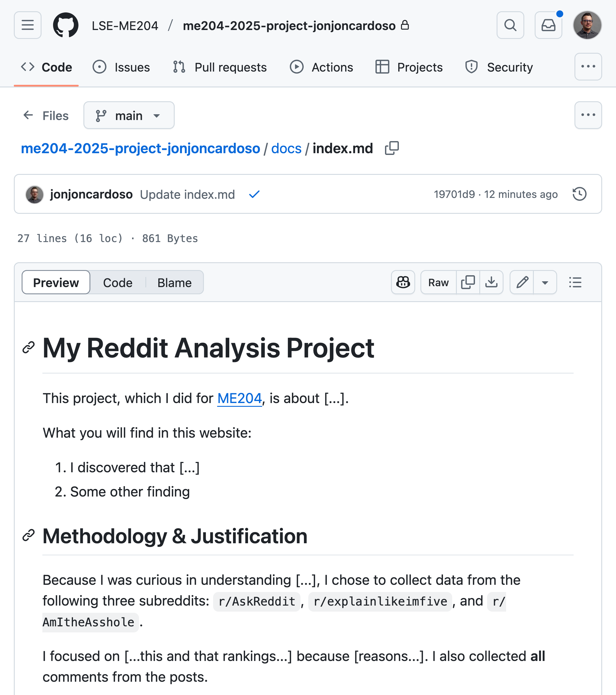
Task: Open Copilot for this file
Action: [x=403, y=282]
